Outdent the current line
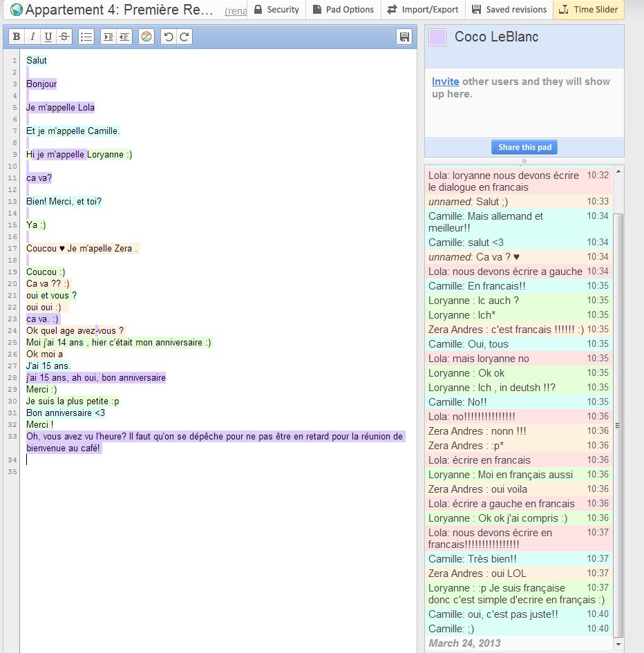Screen dimensions: 644x653 pyautogui.click(x=124, y=37)
